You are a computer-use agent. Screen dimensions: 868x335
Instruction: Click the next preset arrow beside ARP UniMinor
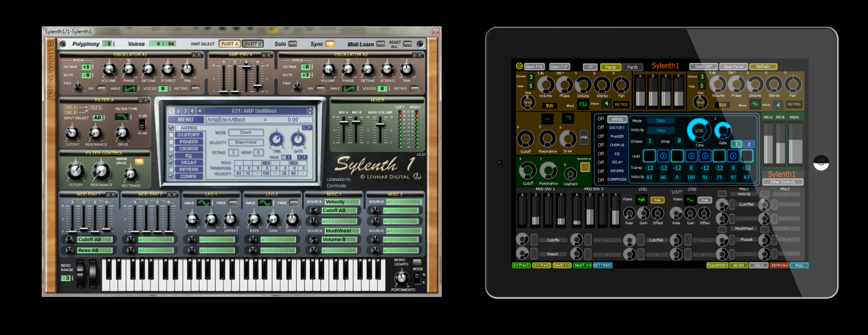[310, 112]
